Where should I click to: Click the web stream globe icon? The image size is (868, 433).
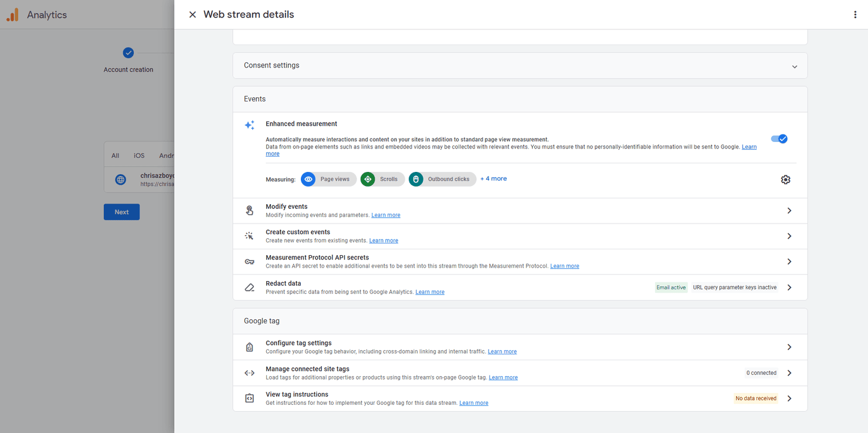click(x=121, y=180)
